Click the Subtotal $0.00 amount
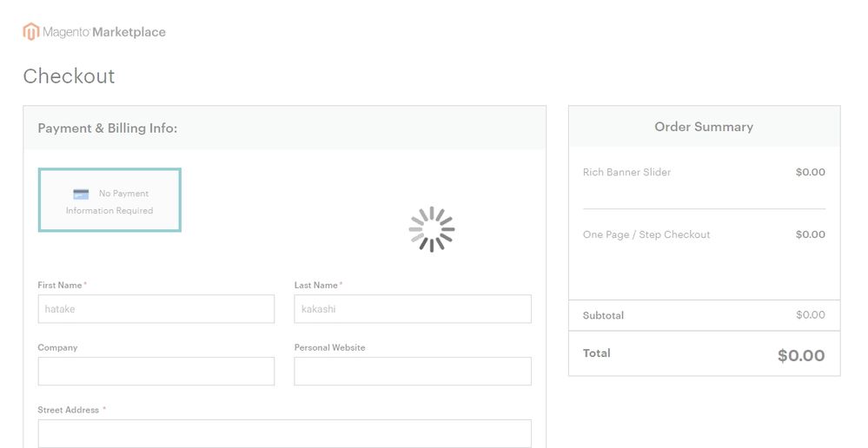868x448 pixels. 811,314
